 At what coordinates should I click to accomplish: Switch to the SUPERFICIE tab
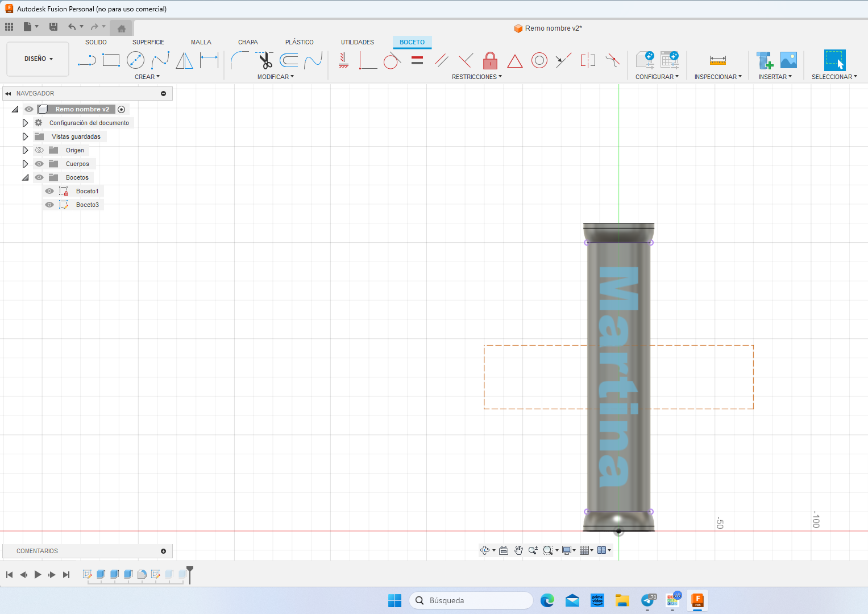click(x=148, y=42)
